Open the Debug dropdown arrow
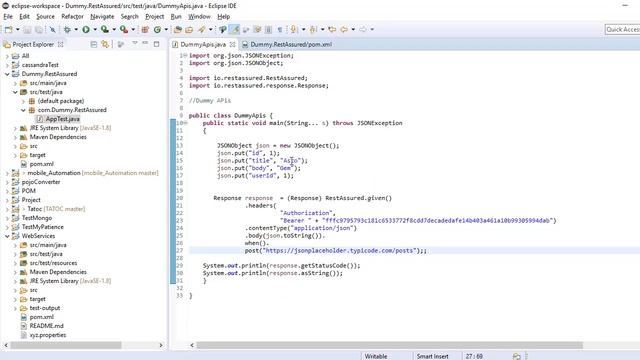The height and width of the screenshot is (360, 640). pyautogui.click(x=76, y=29)
